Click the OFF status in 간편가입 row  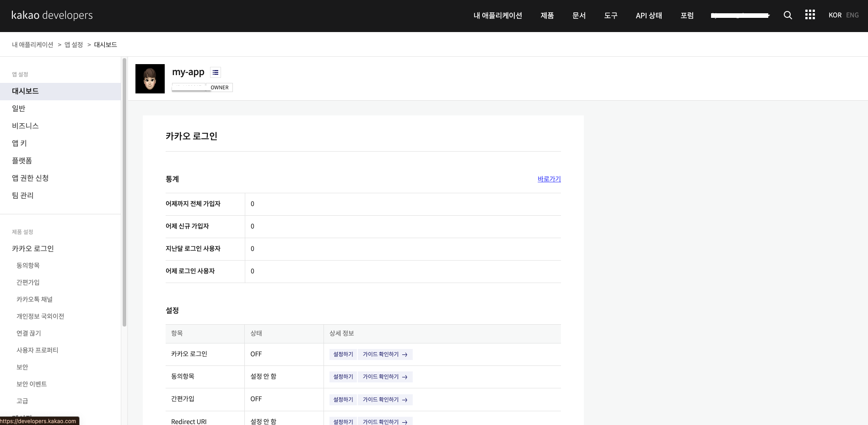pos(256,399)
